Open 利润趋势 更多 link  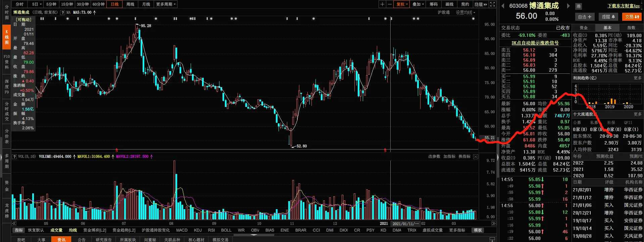pyautogui.click(x=638, y=78)
